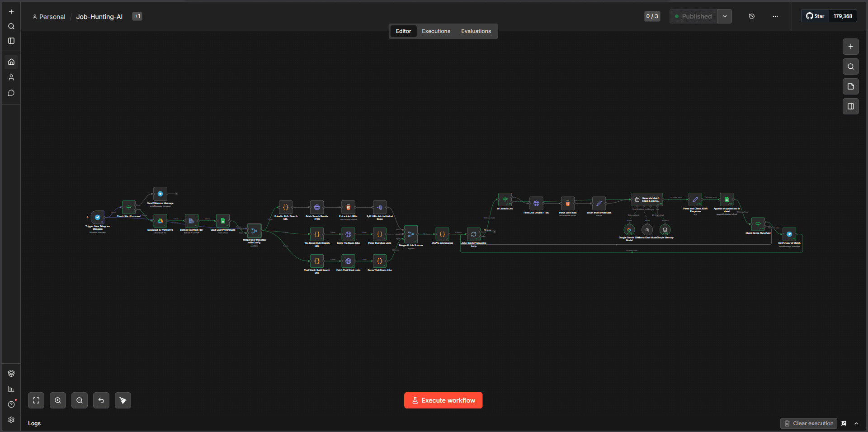868x432 pixels.
Task: Zoom out on the workflow canvas
Action: click(x=80, y=400)
